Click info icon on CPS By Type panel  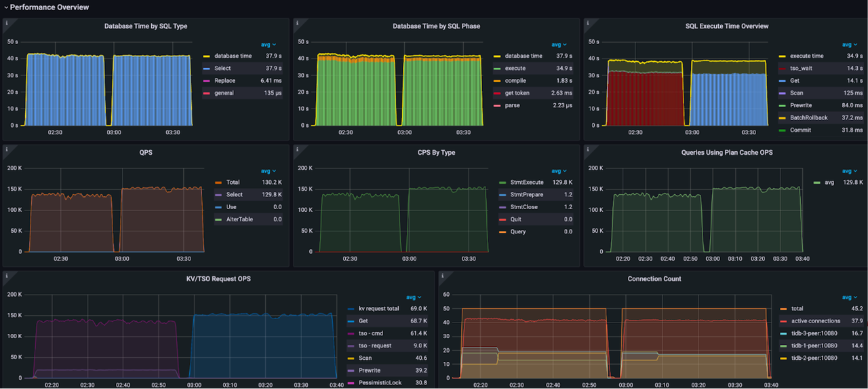click(x=297, y=149)
